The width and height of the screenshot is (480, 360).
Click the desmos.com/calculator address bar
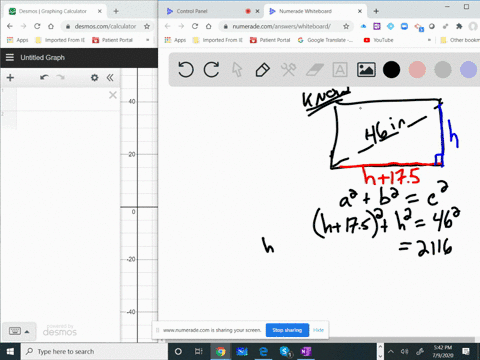point(105,26)
